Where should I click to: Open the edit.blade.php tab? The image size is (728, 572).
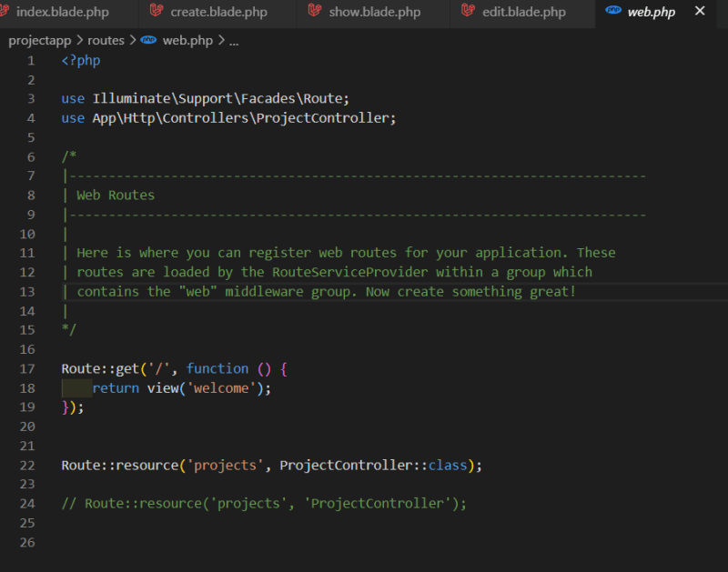524,12
